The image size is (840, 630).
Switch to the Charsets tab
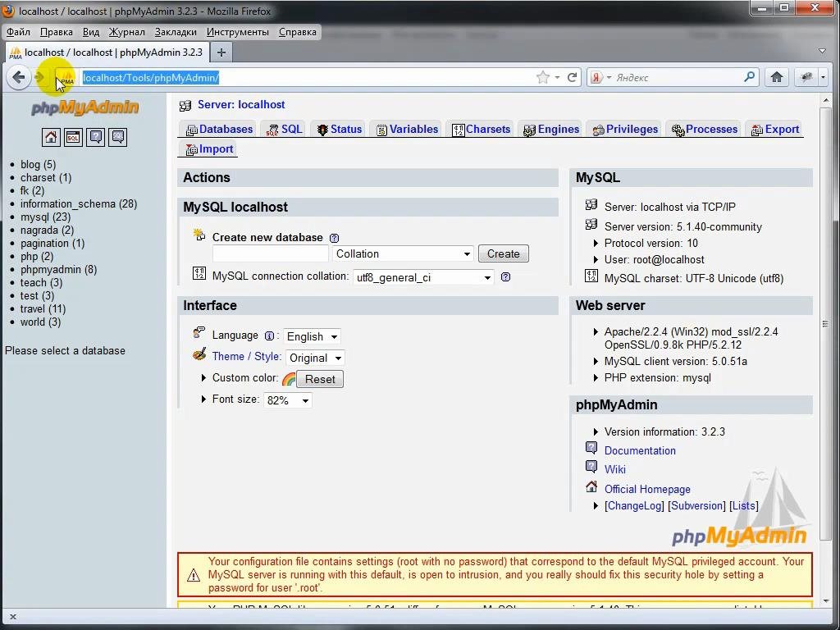481,129
